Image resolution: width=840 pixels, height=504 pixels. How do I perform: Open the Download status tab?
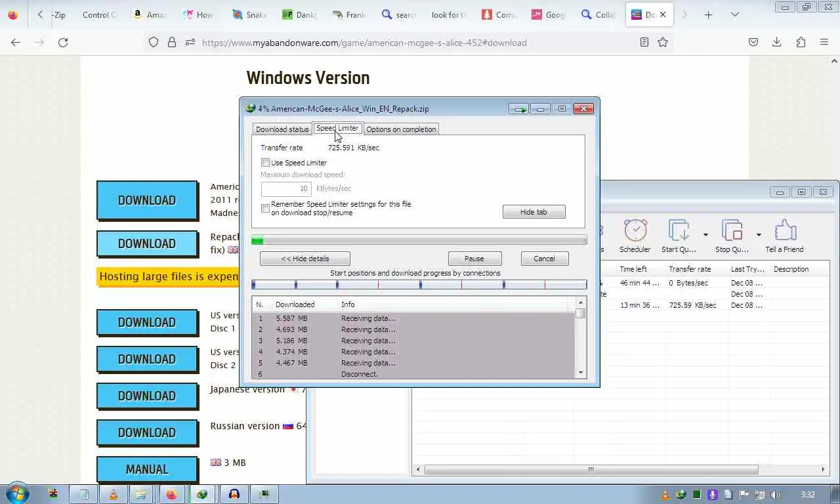(282, 129)
